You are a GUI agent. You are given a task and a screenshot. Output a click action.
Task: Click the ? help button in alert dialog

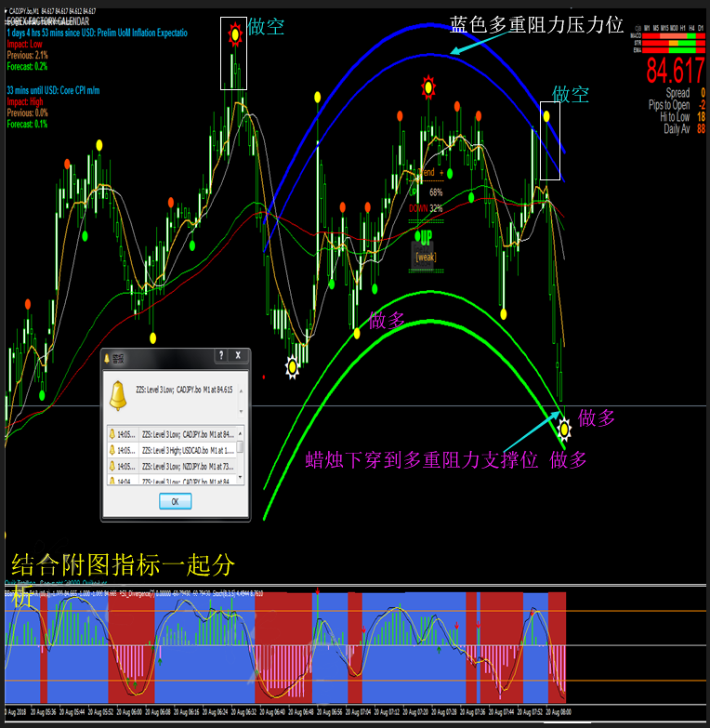point(221,356)
